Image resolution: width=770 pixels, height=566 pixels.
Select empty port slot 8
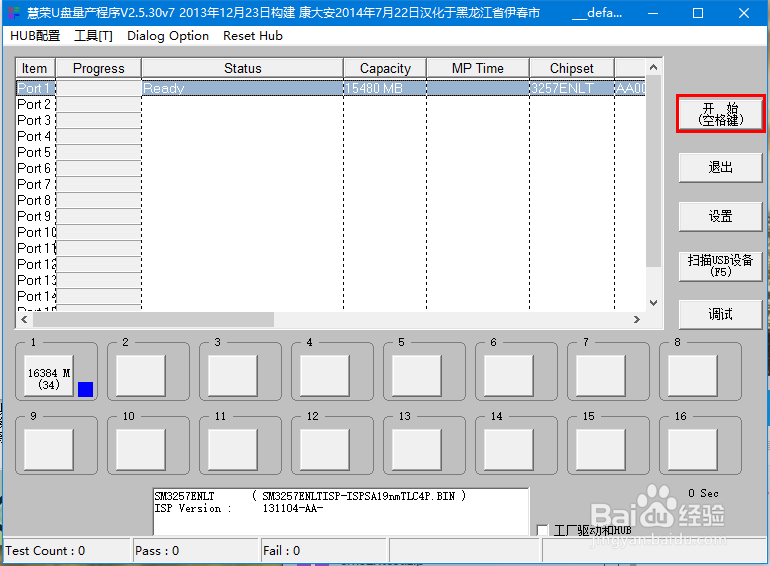click(693, 376)
